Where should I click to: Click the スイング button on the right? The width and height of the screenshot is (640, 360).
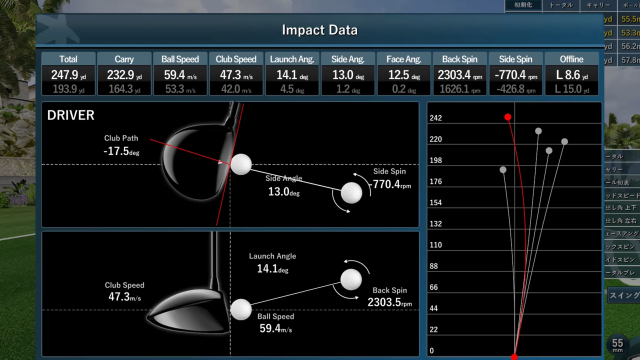click(x=624, y=295)
